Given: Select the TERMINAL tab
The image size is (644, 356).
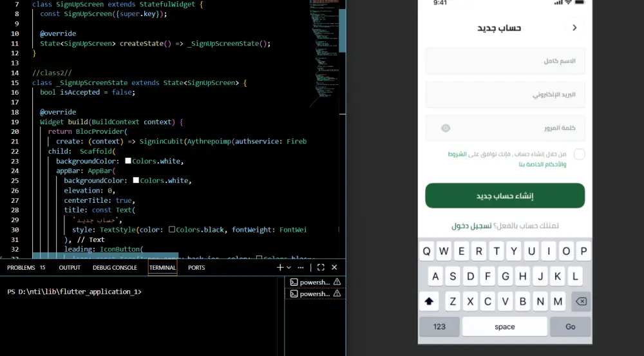Looking at the screenshot, I should [163, 267].
